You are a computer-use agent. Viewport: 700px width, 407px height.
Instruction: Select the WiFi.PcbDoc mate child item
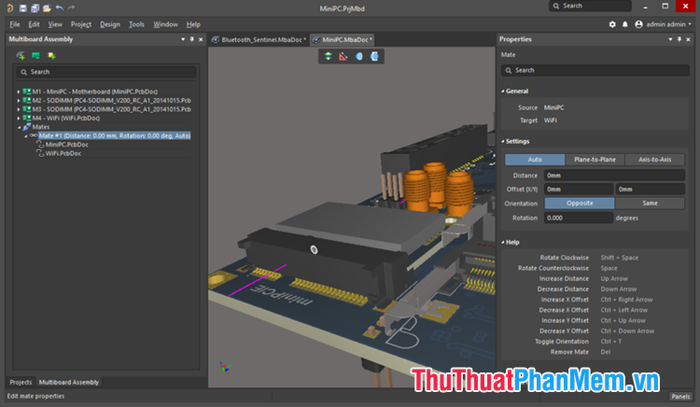(63, 153)
